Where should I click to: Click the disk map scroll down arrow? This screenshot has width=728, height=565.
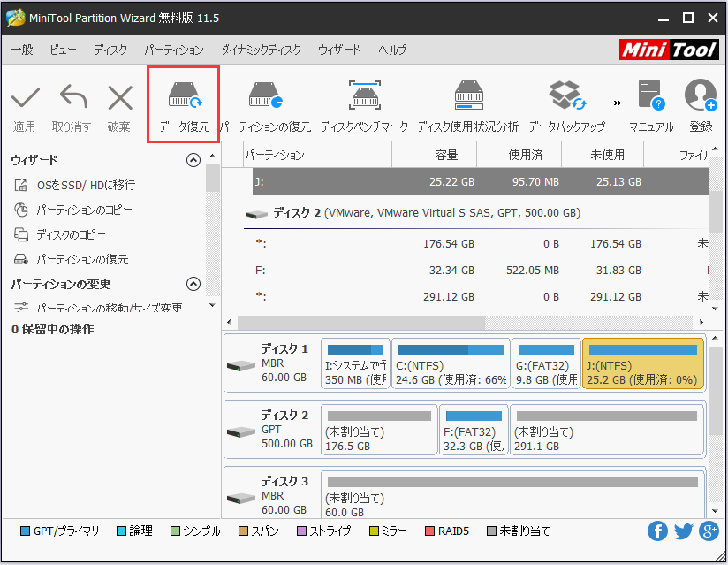click(715, 512)
